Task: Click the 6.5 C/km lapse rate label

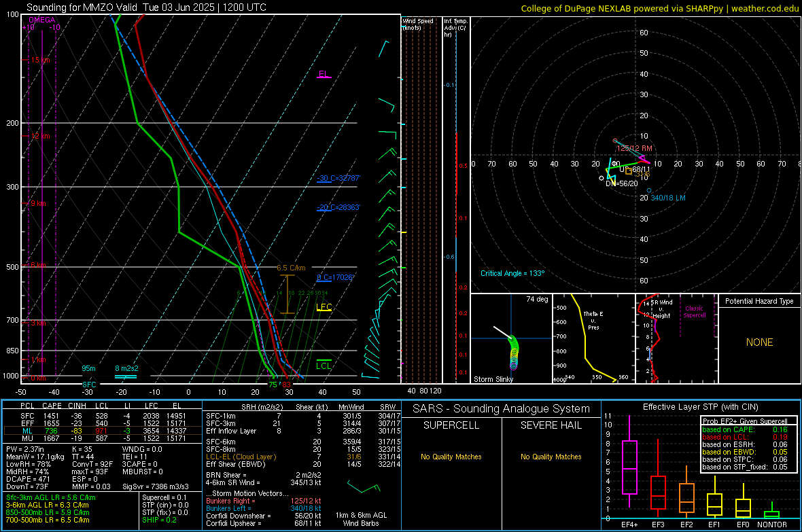Action: coord(291,268)
